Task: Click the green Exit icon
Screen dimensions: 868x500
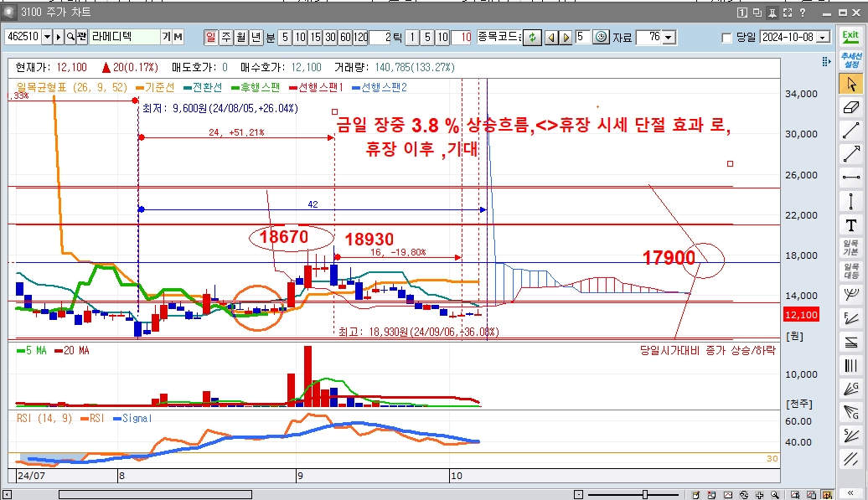Action: (x=851, y=37)
